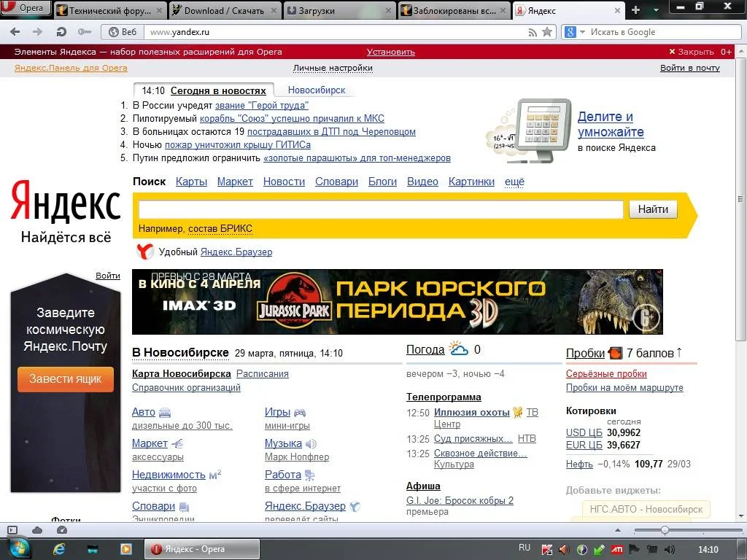
Task: Open USD ЦБ quote link
Action: 584,432
